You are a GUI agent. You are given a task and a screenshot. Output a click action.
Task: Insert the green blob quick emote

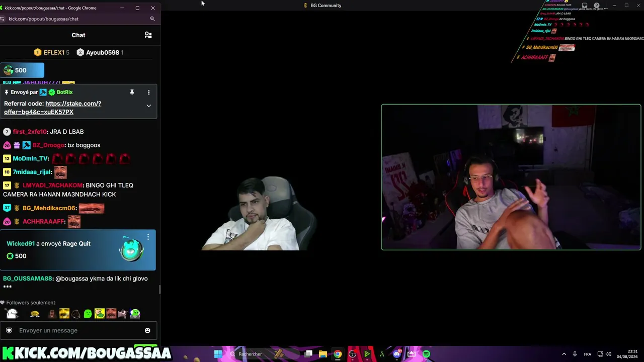pyautogui.click(x=88, y=314)
